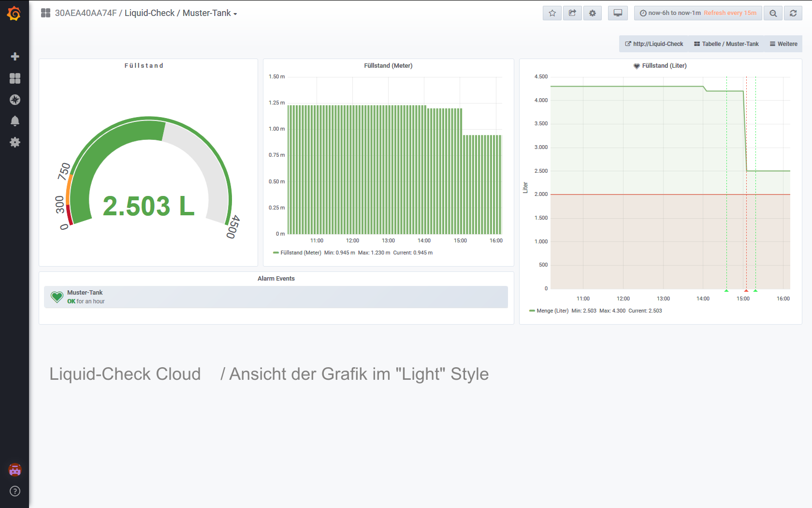
Task: Open the Alerting bell icon
Action: (15, 121)
